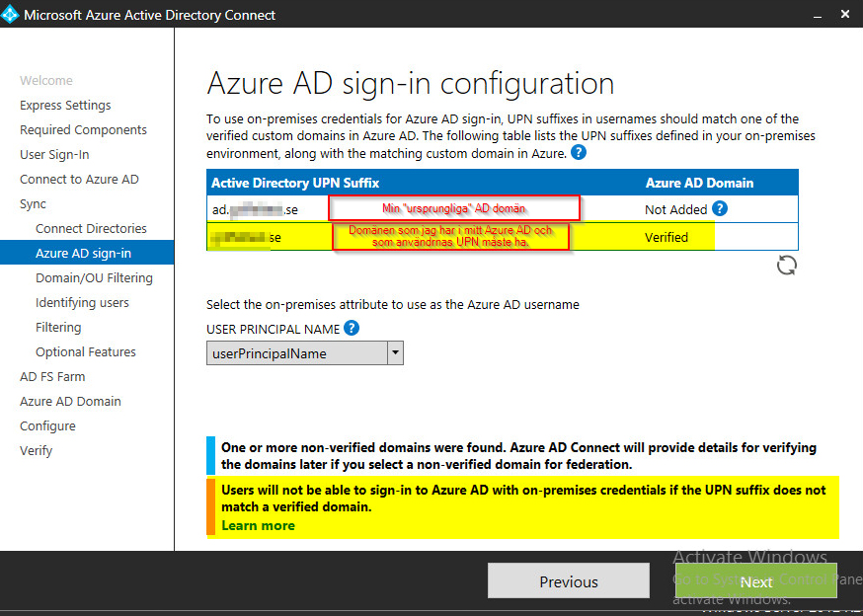Click the Azure AD Connect title bar icon
Screen dimensions: 863x616
pos(12,15)
